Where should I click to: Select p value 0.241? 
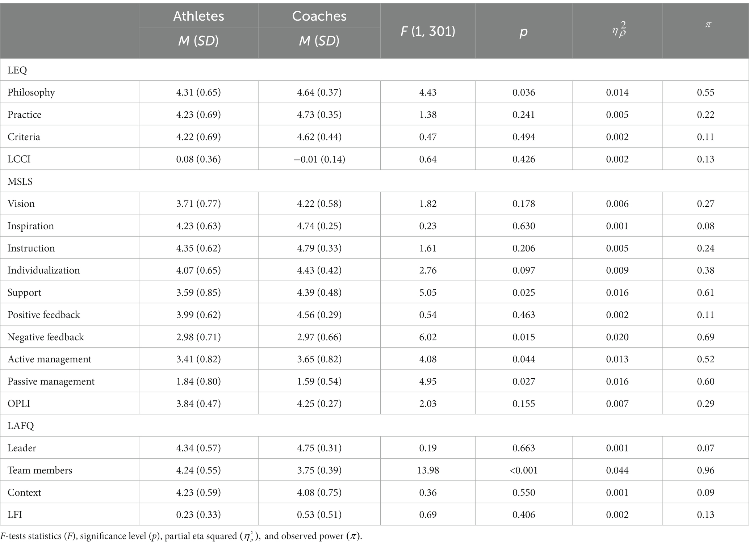point(524,114)
